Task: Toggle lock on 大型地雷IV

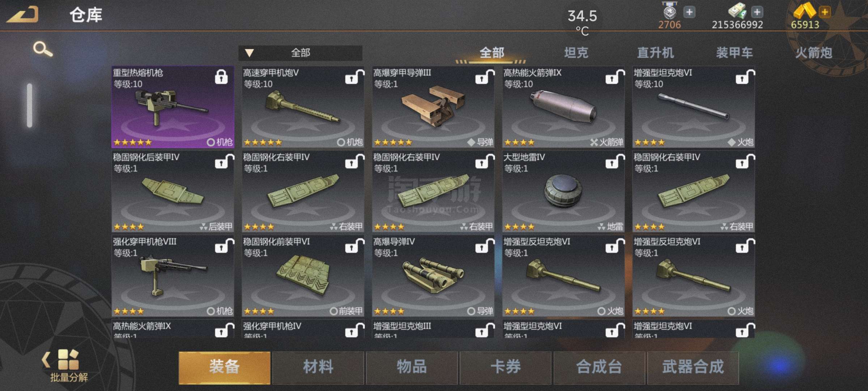Action: click(x=615, y=161)
